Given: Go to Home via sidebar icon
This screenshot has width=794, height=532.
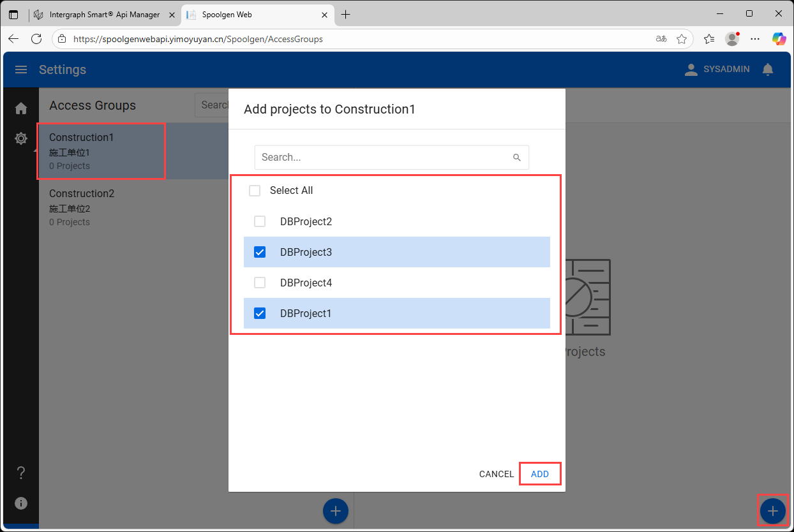Looking at the screenshot, I should (21, 108).
